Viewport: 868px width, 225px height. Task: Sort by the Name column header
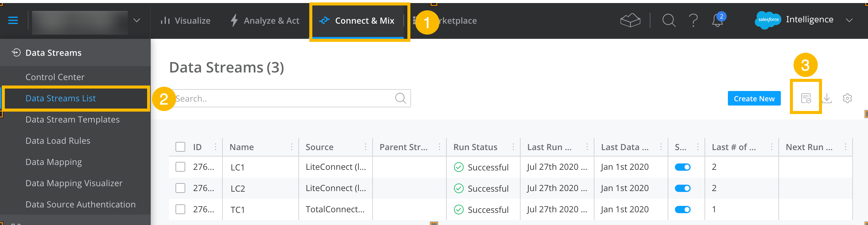click(242, 147)
